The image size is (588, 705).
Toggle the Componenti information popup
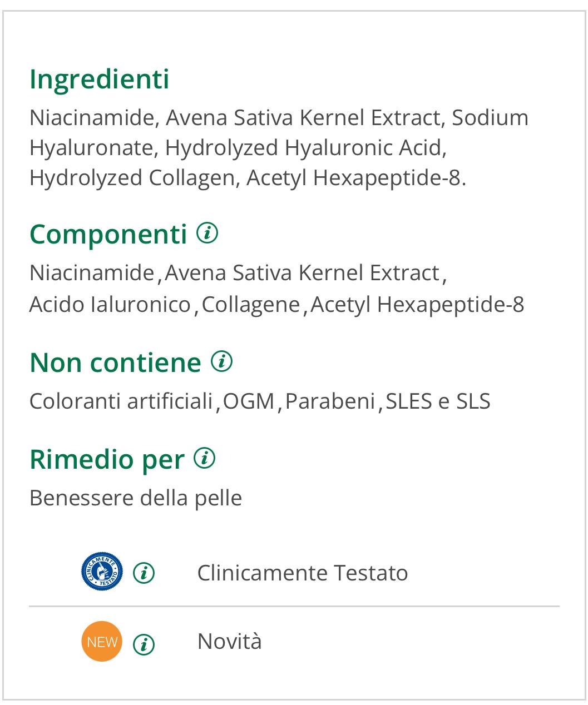coord(208,234)
